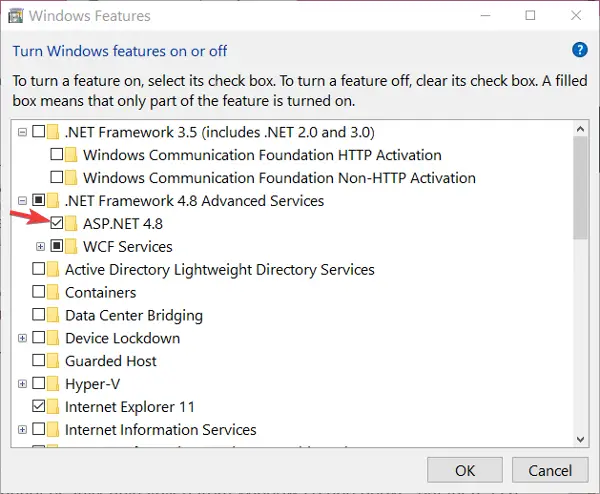The image size is (600, 494).
Task: Enable the Hyper-V checkbox
Action: (x=39, y=383)
